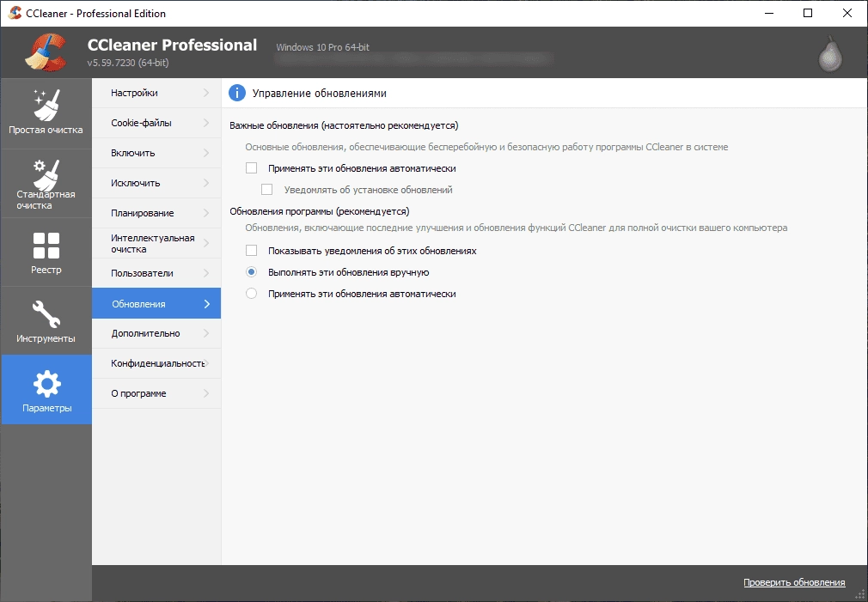Screen dimensions: 868x602
Task: Click CCleaner Professional header title
Action: (x=172, y=45)
